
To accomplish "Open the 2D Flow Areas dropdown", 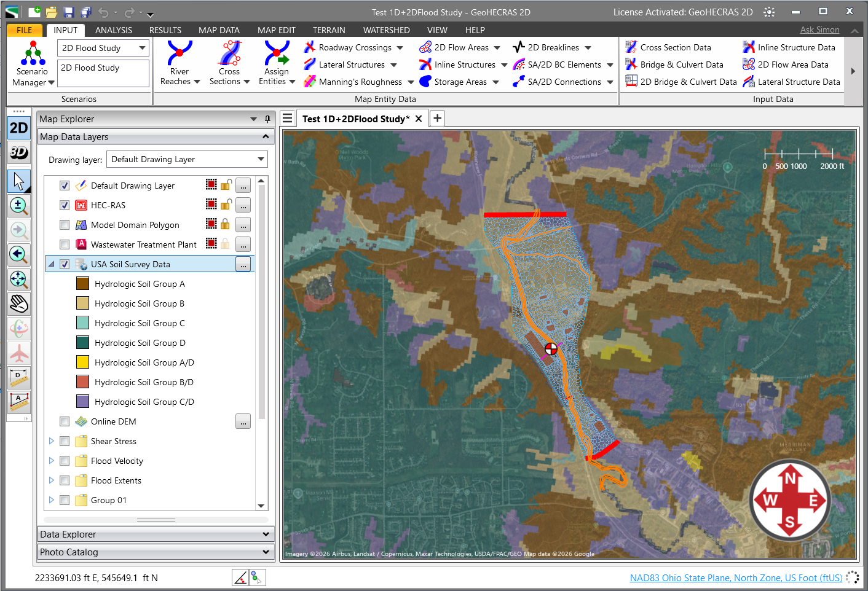I will point(497,47).
